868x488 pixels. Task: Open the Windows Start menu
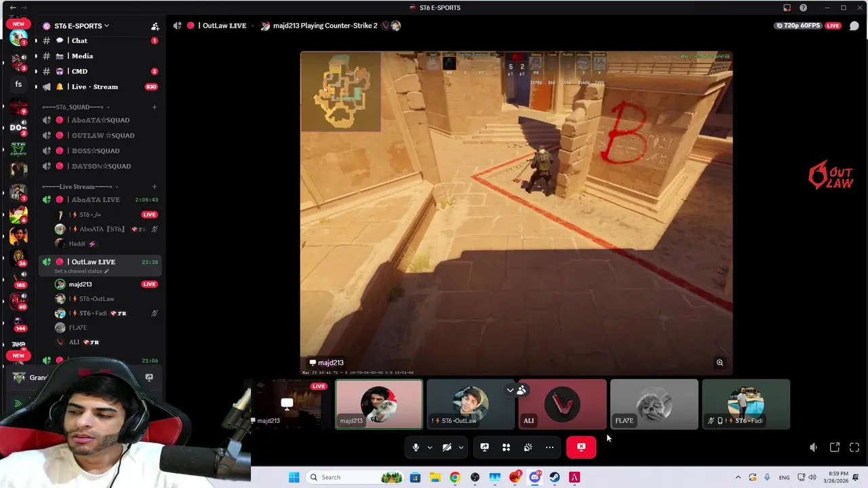(294, 477)
